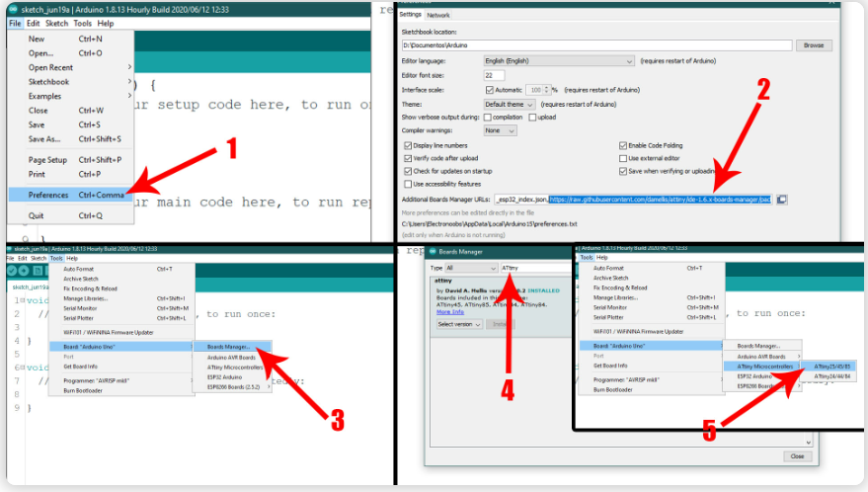Open the Type dropdown in Boards Manager
Image resolution: width=868 pixels, height=492 pixels.
[471, 268]
